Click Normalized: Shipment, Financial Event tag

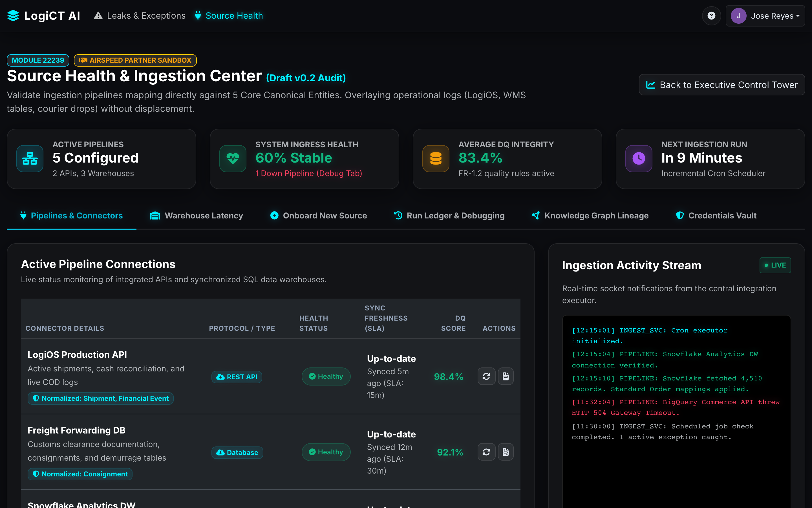coord(101,398)
